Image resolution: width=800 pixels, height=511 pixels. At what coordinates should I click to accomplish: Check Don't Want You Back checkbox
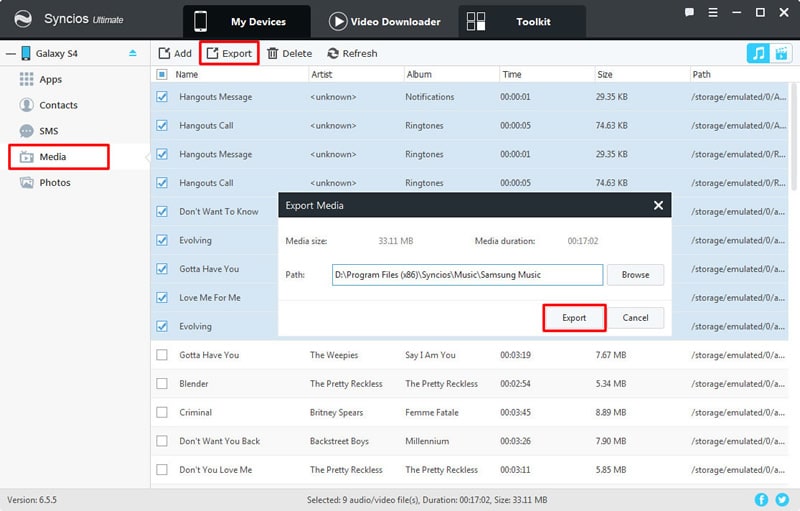162,441
